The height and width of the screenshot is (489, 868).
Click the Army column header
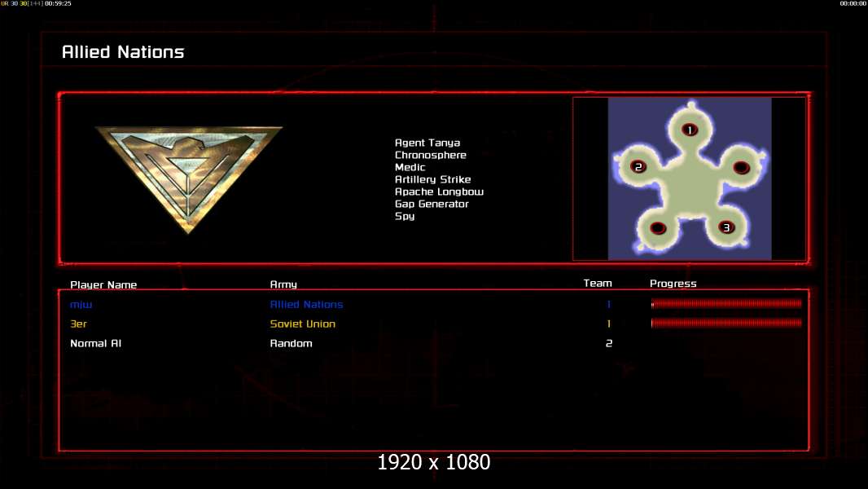click(283, 284)
